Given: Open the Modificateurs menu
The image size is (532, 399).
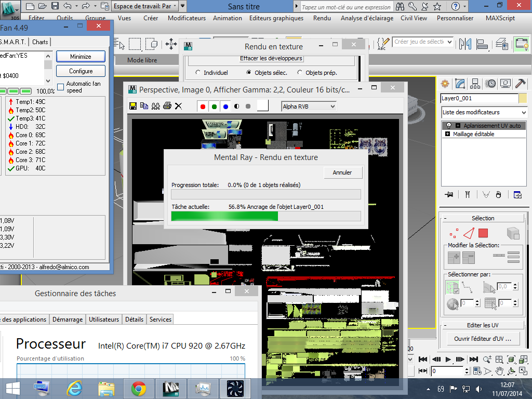Looking at the screenshot, I should [187, 18].
